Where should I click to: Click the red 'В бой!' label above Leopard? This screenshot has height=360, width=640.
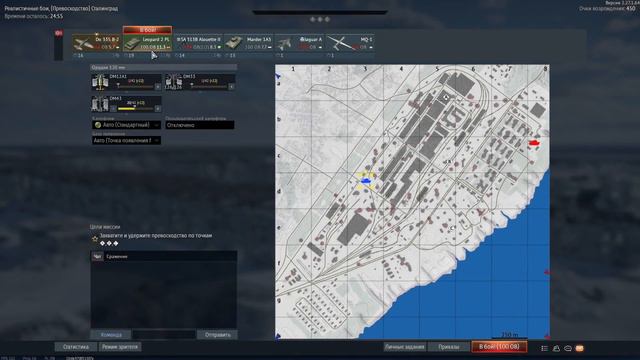click(x=147, y=30)
